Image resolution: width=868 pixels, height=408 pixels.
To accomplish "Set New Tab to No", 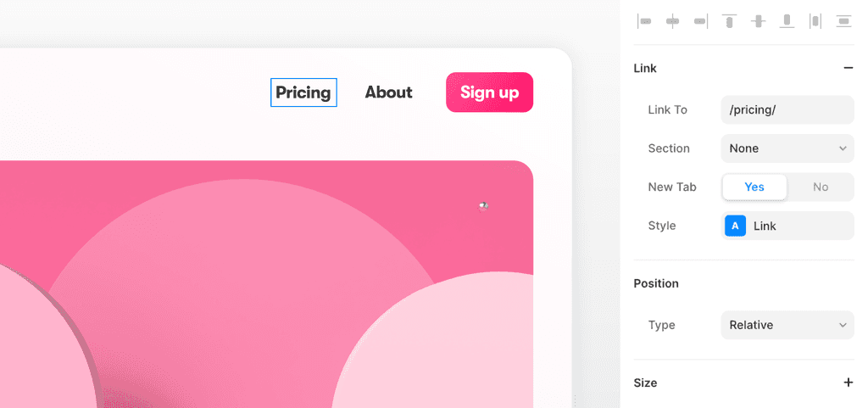I will click(820, 187).
